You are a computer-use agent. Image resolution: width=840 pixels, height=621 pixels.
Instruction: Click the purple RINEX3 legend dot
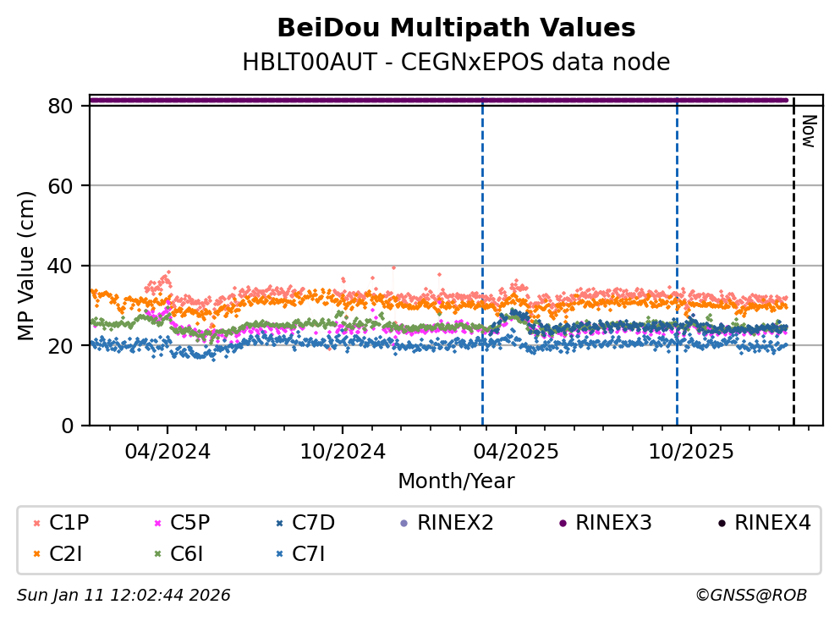click(562, 523)
